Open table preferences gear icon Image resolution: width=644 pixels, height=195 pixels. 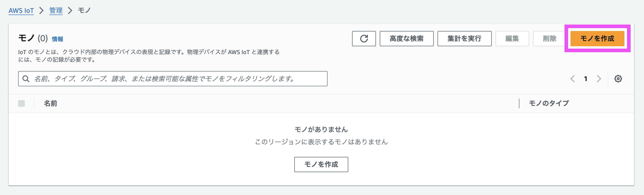click(618, 79)
